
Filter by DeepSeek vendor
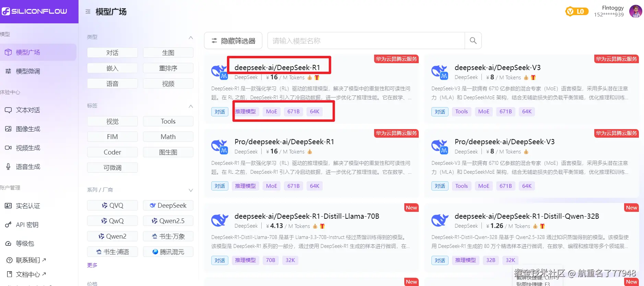coord(168,206)
